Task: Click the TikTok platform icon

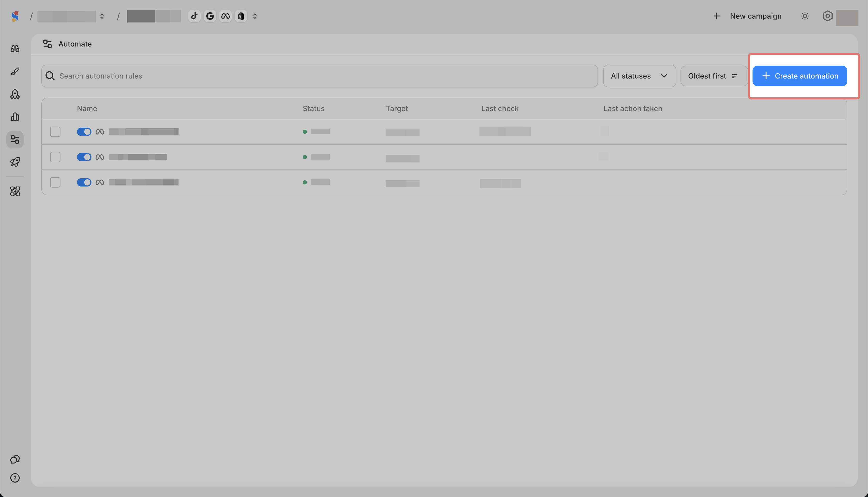Action: pyautogui.click(x=194, y=16)
